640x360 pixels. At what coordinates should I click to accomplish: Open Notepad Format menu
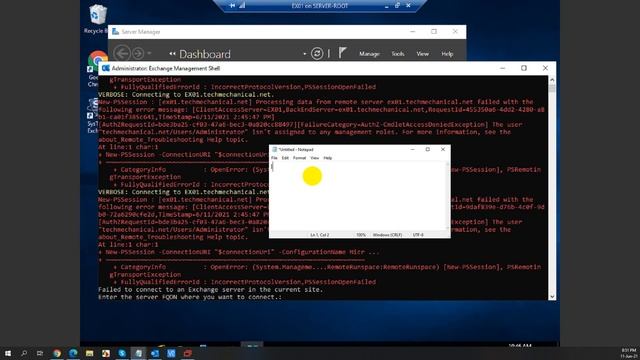(x=299, y=158)
